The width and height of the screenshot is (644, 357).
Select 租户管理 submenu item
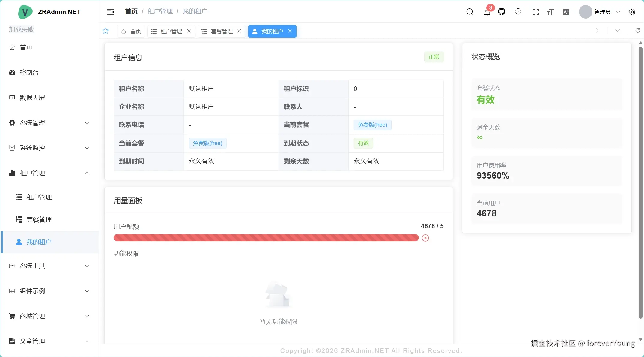[x=49, y=197]
